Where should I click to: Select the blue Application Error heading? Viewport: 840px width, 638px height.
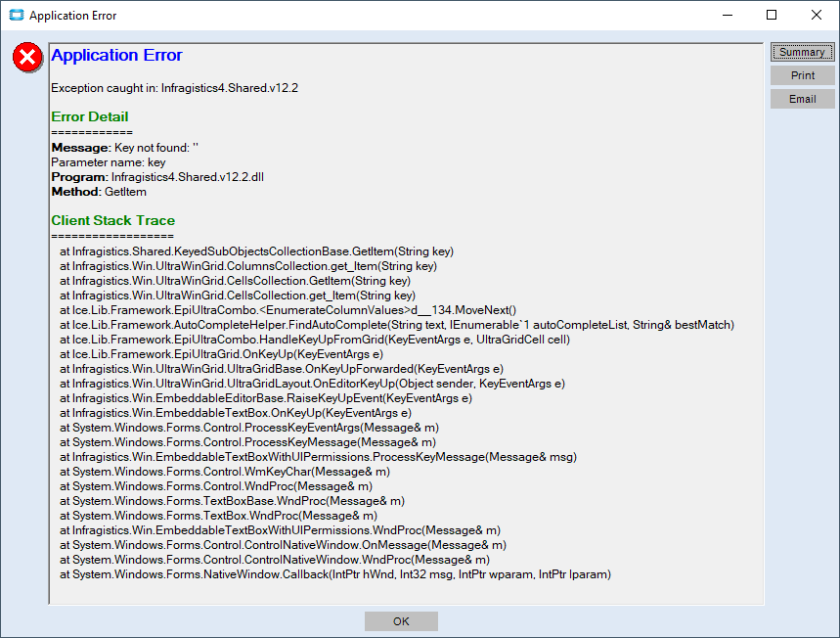pyautogui.click(x=116, y=55)
